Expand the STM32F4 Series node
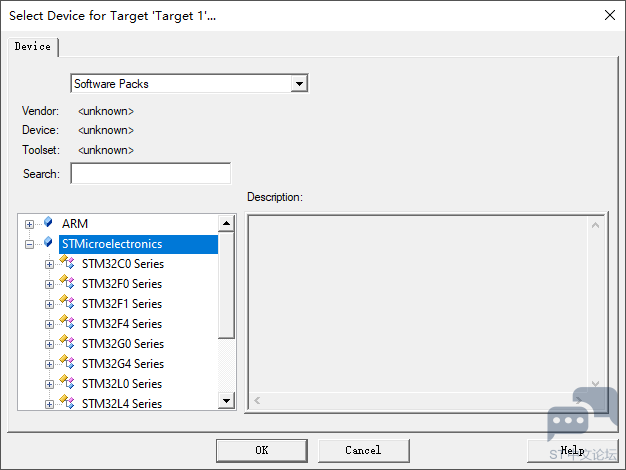 point(49,324)
